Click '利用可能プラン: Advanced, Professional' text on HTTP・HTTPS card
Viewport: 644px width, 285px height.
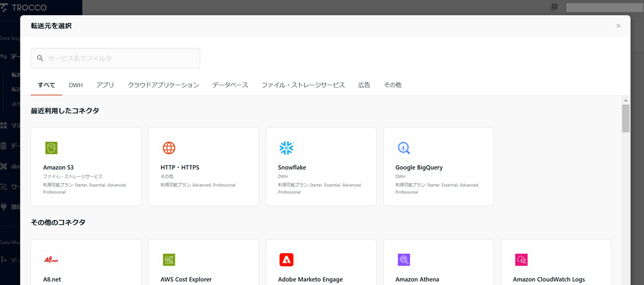(x=198, y=185)
